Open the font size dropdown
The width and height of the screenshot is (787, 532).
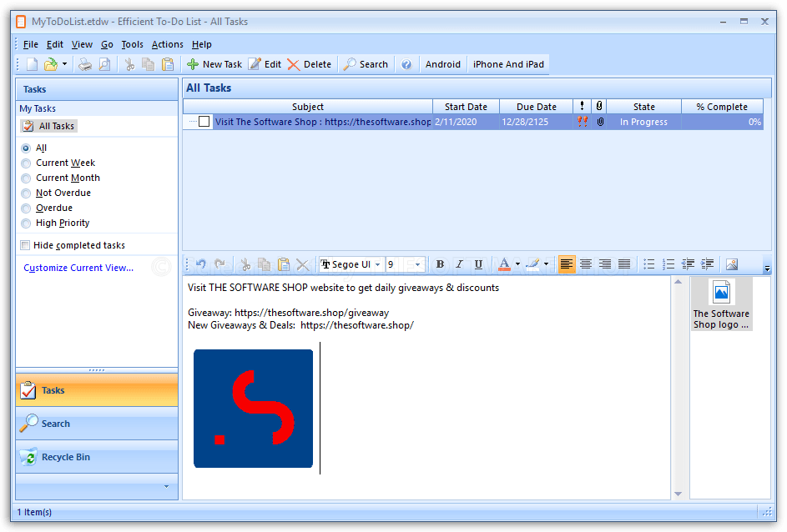click(417, 264)
